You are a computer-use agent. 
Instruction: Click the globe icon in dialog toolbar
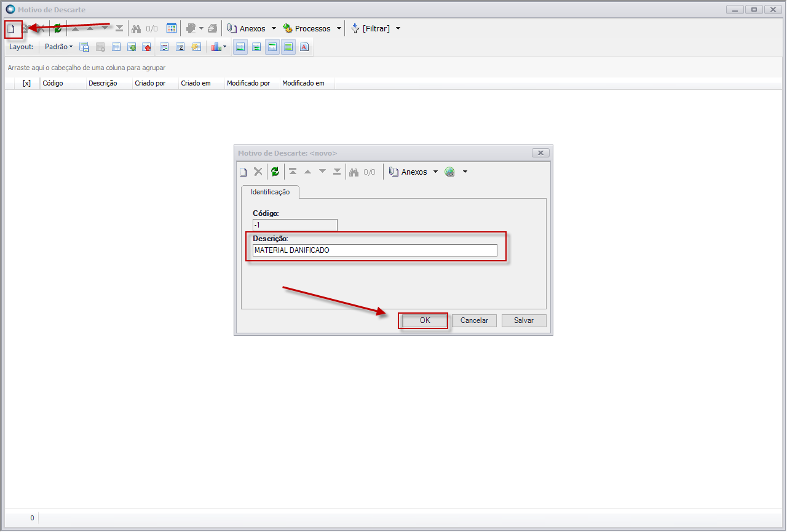(450, 172)
